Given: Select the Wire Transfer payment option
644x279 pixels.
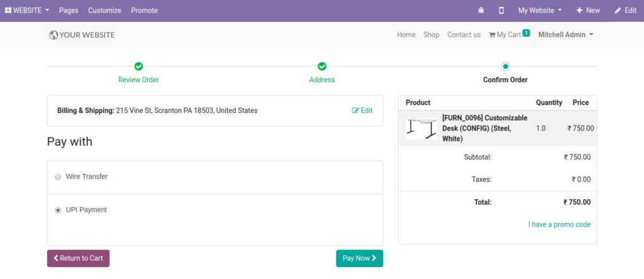Looking at the screenshot, I should (x=58, y=177).
